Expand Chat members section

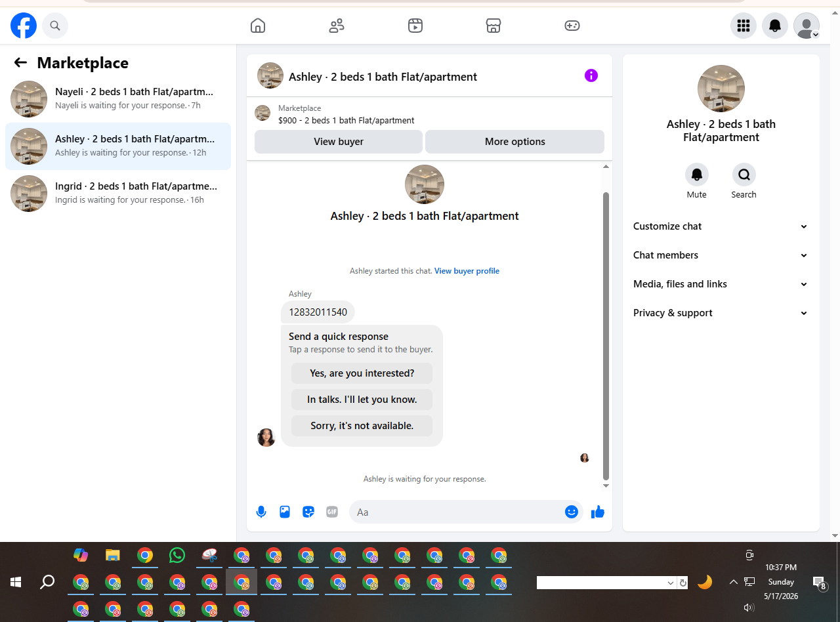coord(721,255)
